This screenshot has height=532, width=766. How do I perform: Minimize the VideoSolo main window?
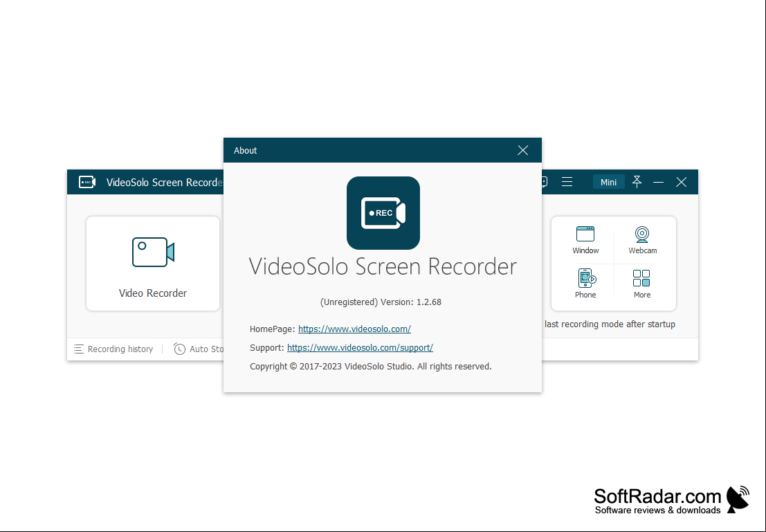click(x=658, y=182)
